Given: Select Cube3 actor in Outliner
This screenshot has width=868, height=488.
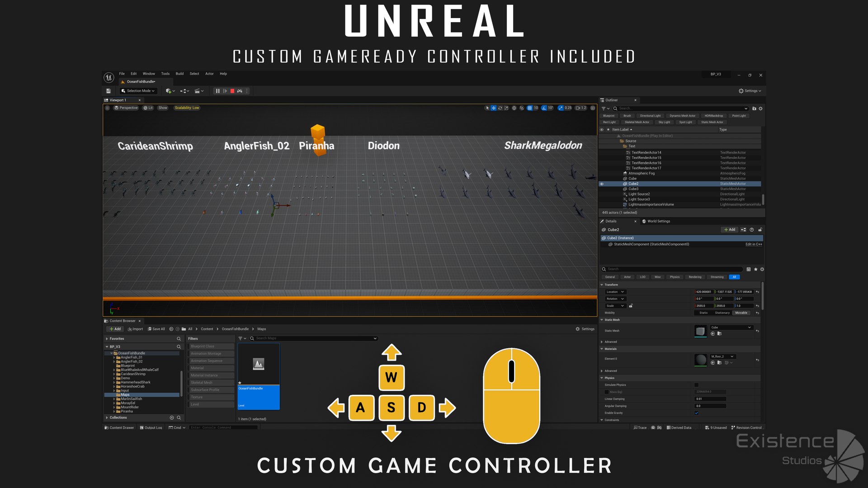Looking at the screenshot, I should point(633,189).
